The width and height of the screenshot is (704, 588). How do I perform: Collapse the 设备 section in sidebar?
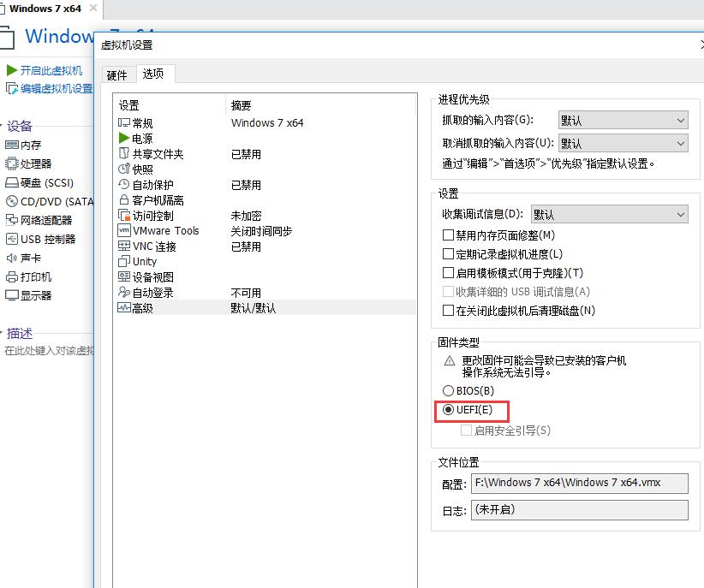(2, 126)
